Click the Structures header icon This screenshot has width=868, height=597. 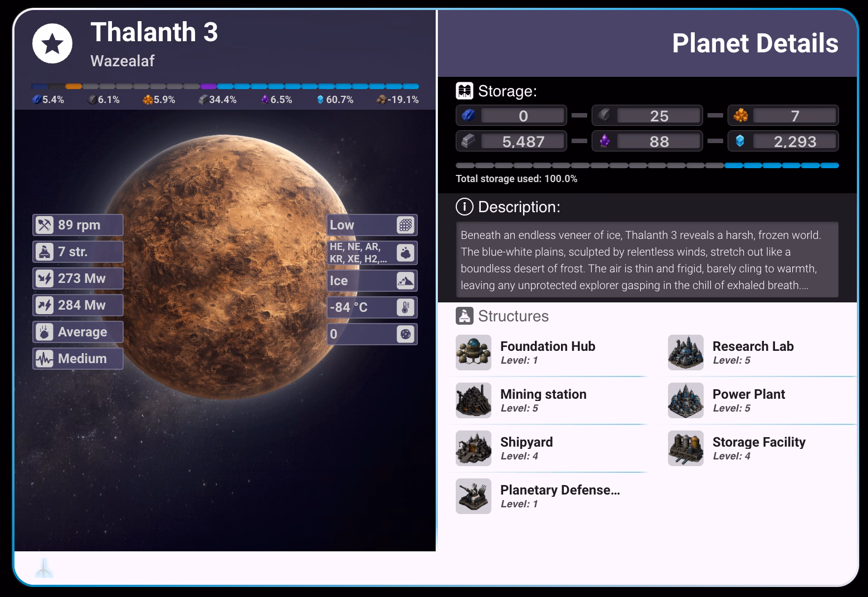[465, 316]
